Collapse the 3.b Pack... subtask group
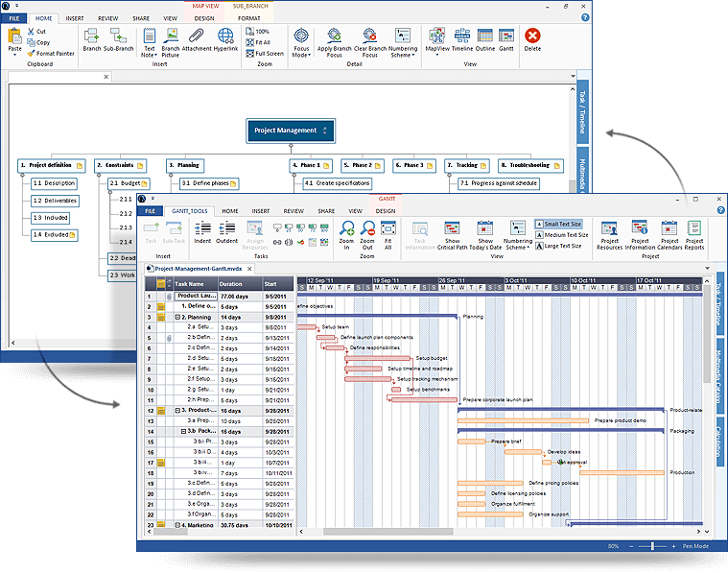 tap(183, 431)
